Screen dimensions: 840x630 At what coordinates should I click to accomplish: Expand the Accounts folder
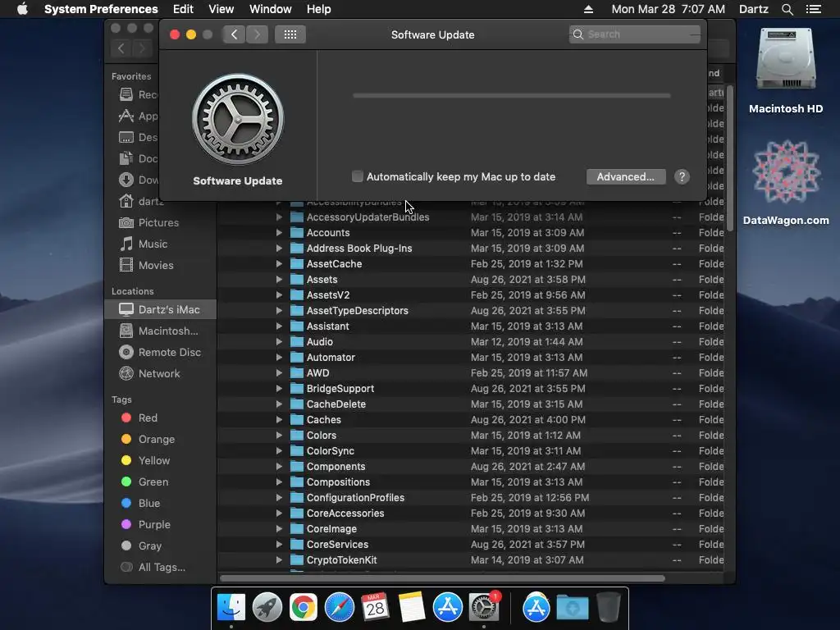(279, 232)
